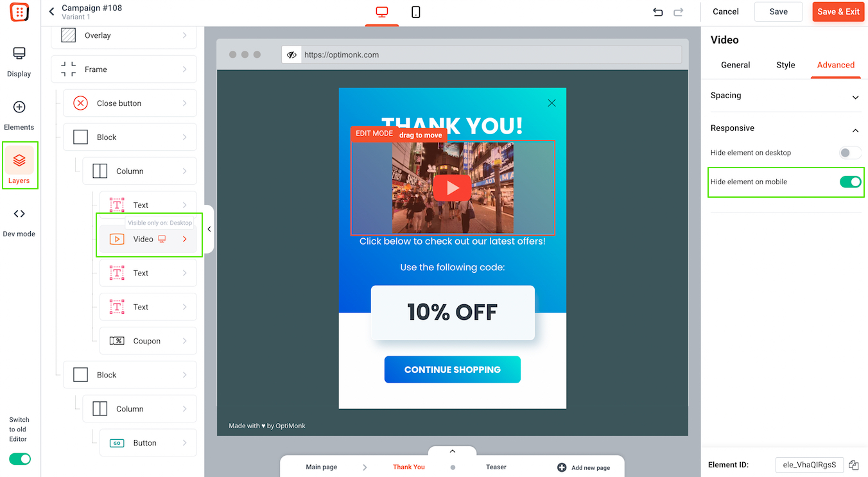Viewport: 868px width, 477px height.
Task: Open the General tab
Action: click(x=736, y=65)
